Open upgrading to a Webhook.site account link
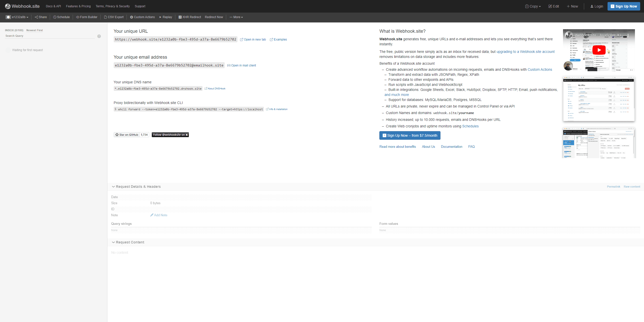Screen dimensions: 644x322 [x=525, y=52]
